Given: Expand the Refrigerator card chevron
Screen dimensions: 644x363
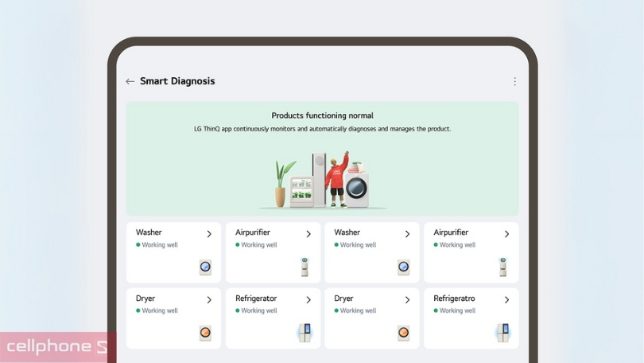Looking at the screenshot, I should tap(308, 300).
